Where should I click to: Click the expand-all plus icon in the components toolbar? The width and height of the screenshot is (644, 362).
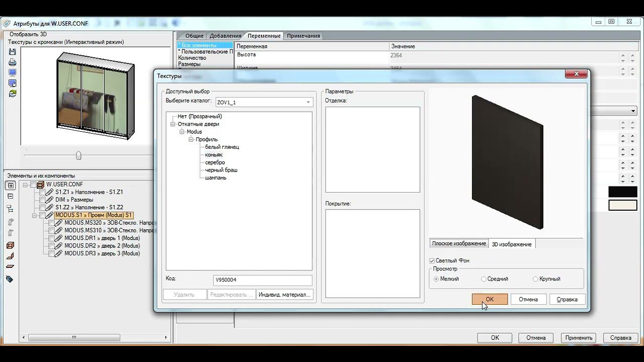pyautogui.click(x=10, y=186)
